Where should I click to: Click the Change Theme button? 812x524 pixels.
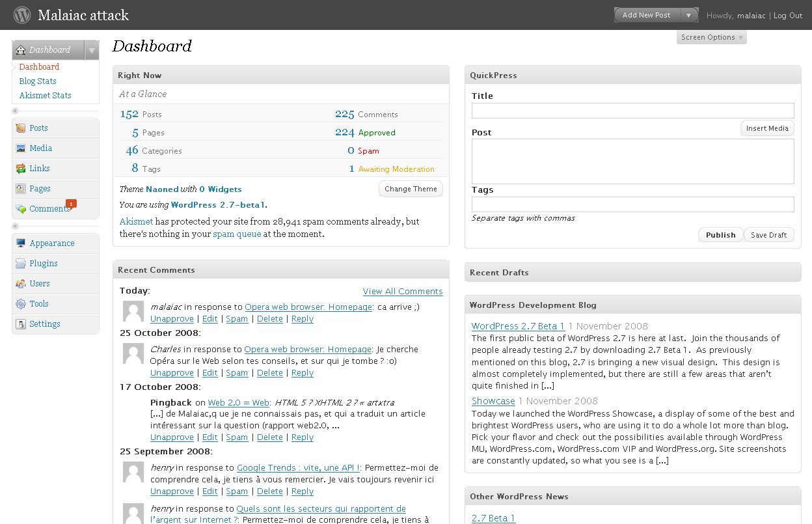[x=411, y=189]
